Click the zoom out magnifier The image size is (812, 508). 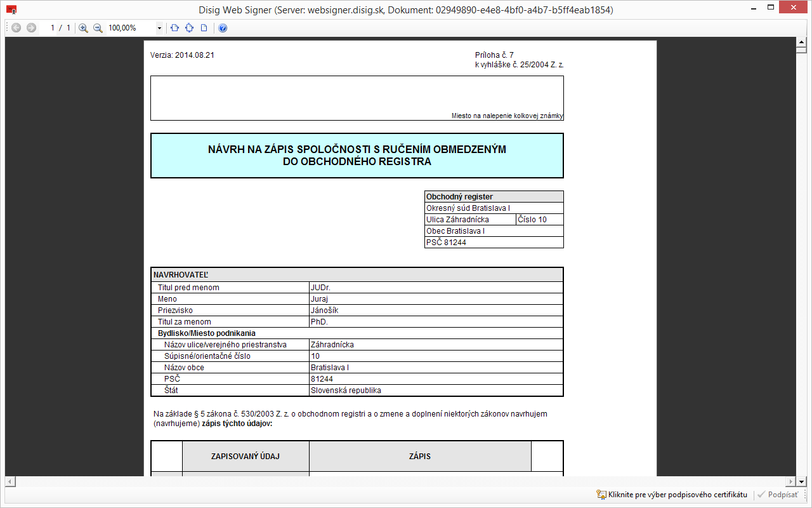click(x=98, y=28)
